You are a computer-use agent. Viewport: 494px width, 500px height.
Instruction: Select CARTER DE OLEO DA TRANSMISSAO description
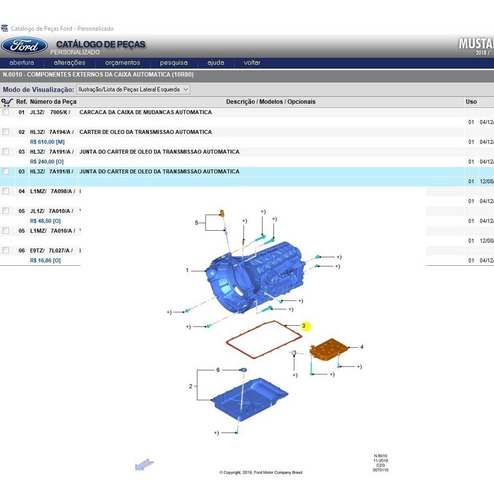[145, 132]
